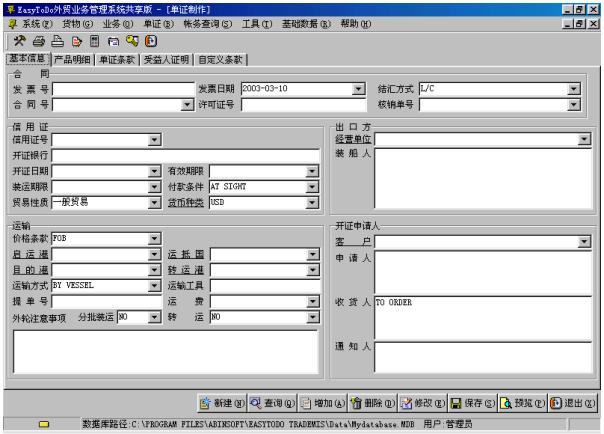Expand the 发票日期 date dropdown
Image resolution: width=604 pixels, height=434 pixels.
(x=358, y=89)
